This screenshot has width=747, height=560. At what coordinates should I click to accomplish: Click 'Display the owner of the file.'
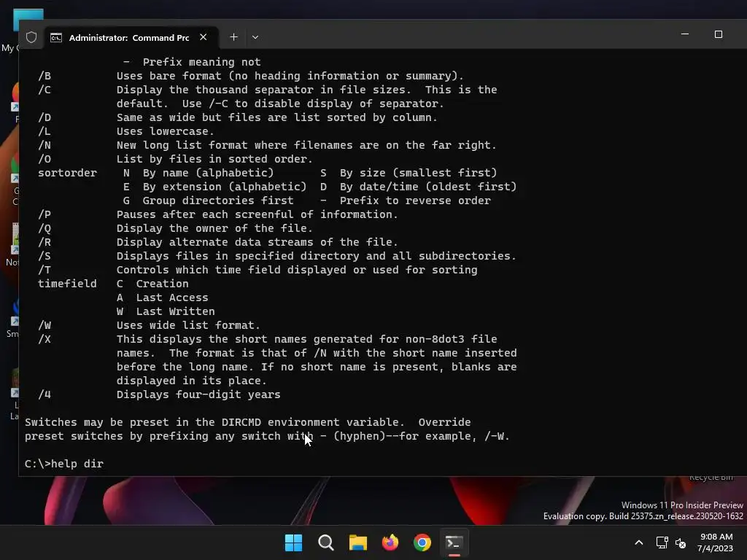pos(214,228)
